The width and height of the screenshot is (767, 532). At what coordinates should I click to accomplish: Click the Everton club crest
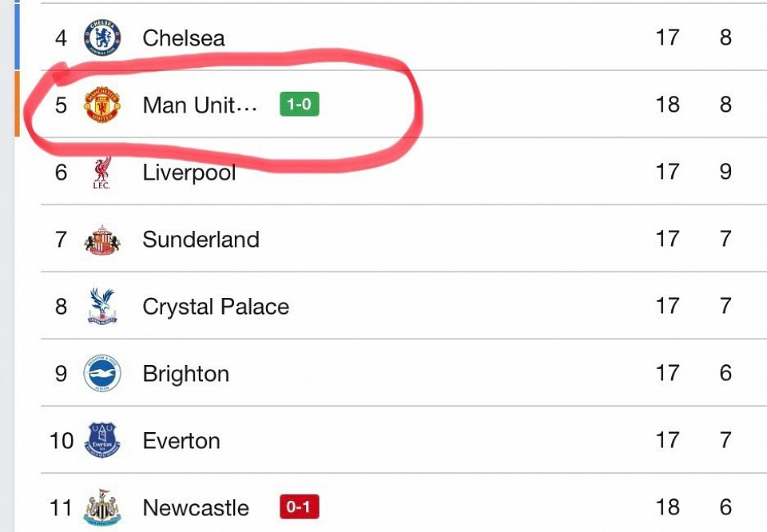102,441
